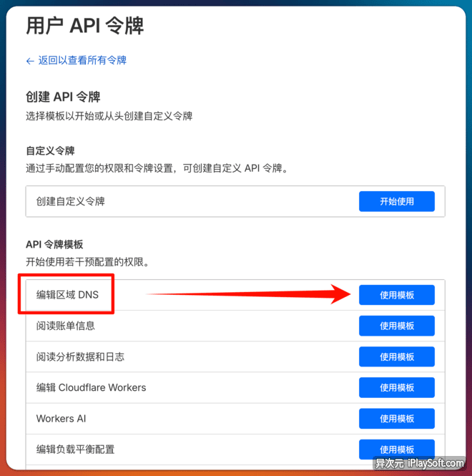Click 使用模板 for 阅读账单信息
The height and width of the screenshot is (476, 472).
click(x=396, y=326)
